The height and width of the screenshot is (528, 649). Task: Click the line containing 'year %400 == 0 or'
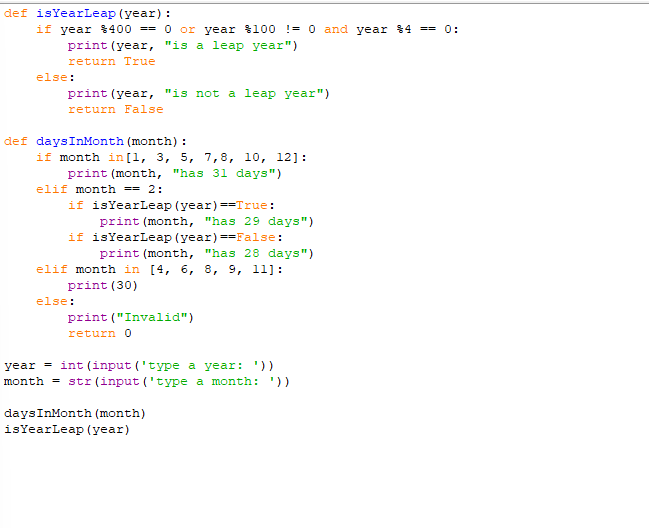(248, 29)
